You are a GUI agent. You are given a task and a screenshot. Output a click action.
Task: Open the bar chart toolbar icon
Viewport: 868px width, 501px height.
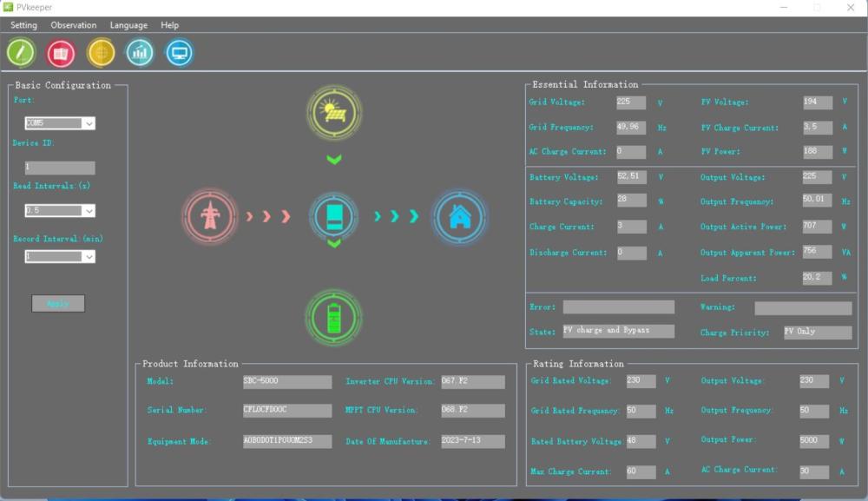(140, 53)
